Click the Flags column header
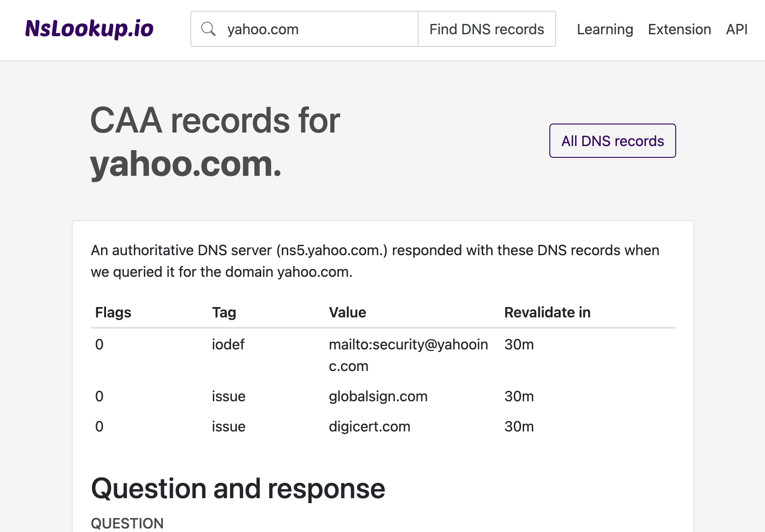 click(x=113, y=312)
